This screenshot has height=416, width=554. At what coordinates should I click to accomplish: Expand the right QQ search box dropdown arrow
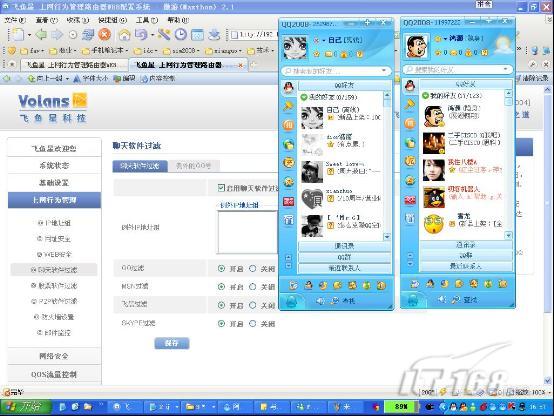[x=506, y=69]
